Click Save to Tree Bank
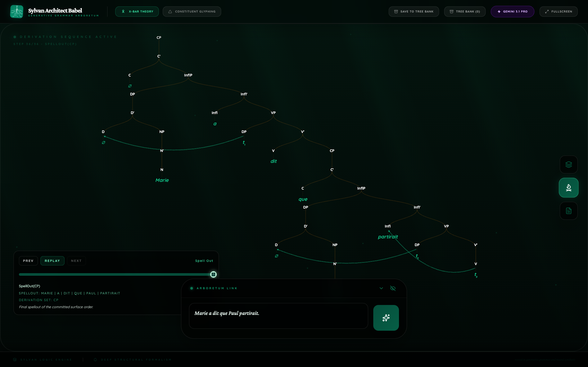Screen dimensions: 588x367 coord(413,12)
